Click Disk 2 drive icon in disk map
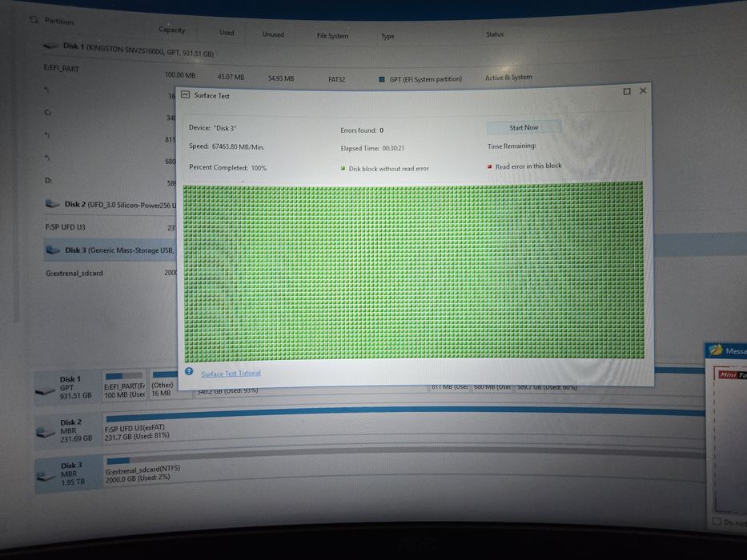 (46, 432)
